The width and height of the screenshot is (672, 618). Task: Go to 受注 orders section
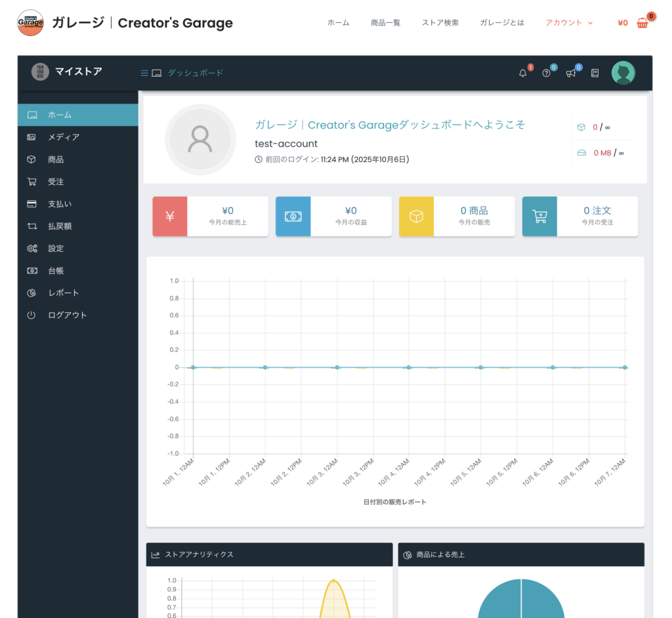click(56, 182)
